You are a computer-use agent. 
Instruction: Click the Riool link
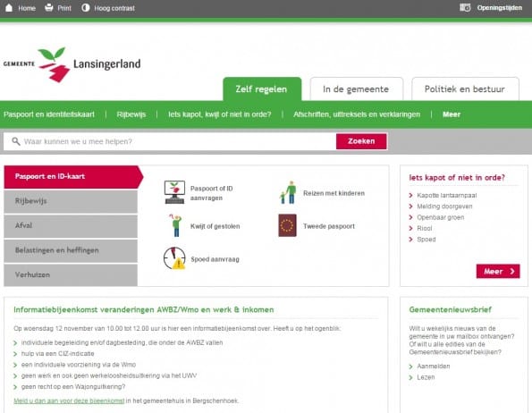(425, 228)
